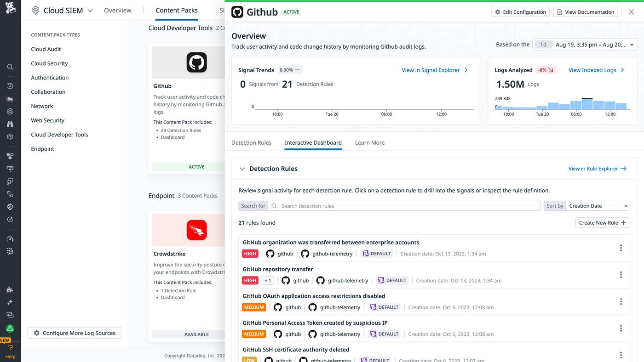The width and height of the screenshot is (644, 362).
Task: Click the green user avatar in sidebar
Action: tap(10, 328)
